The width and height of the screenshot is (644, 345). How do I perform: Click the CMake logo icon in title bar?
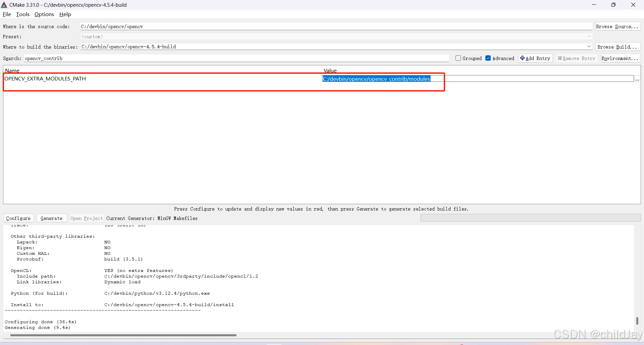pyautogui.click(x=4, y=5)
